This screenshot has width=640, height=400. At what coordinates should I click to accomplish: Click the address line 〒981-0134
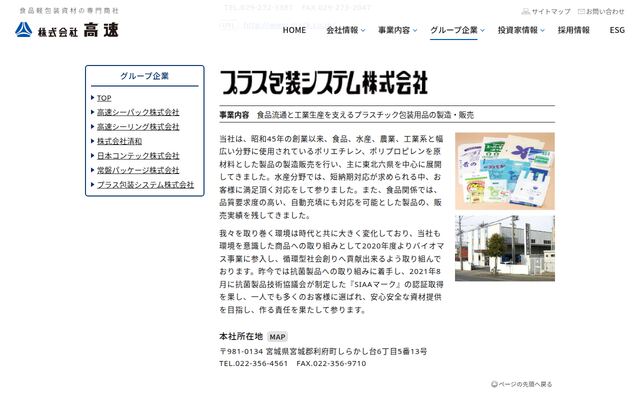323,351
